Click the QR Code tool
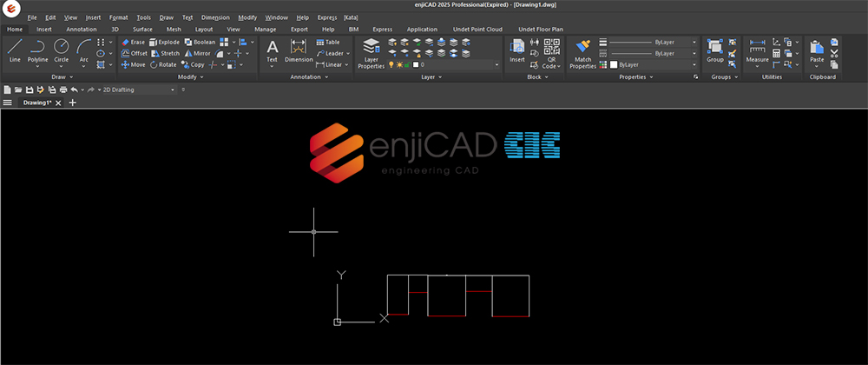Viewport: 868px width, 365px height. (551, 53)
